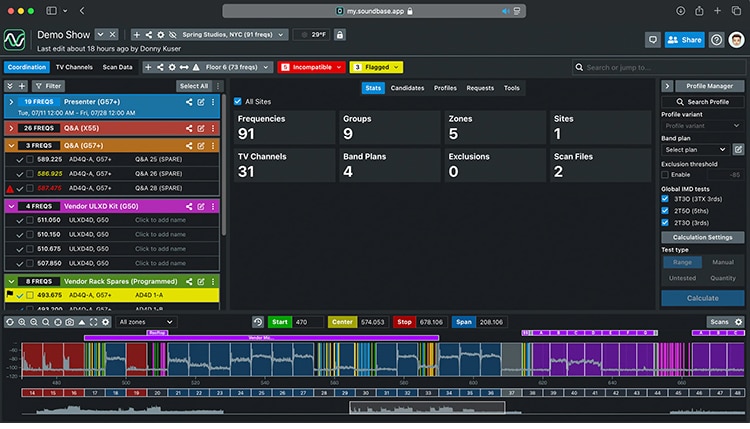Expand the Presenter (G57+) frequency group
The height and width of the screenshot is (429, 750).
tap(11, 102)
